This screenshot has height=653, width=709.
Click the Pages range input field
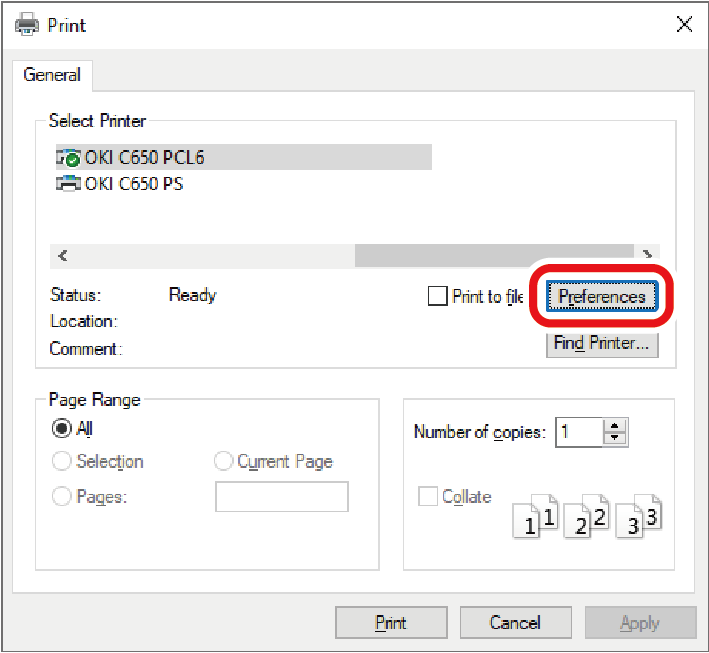click(x=282, y=497)
